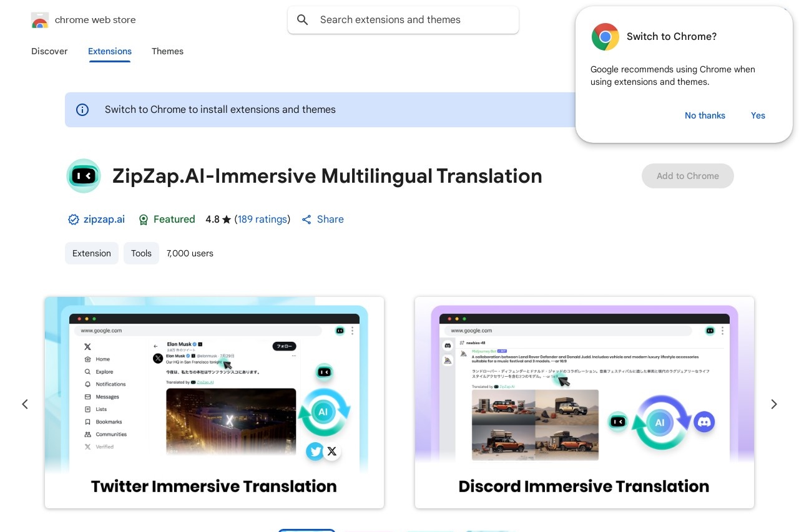Open the Themes tab
The width and height of the screenshot is (799, 532).
point(167,51)
